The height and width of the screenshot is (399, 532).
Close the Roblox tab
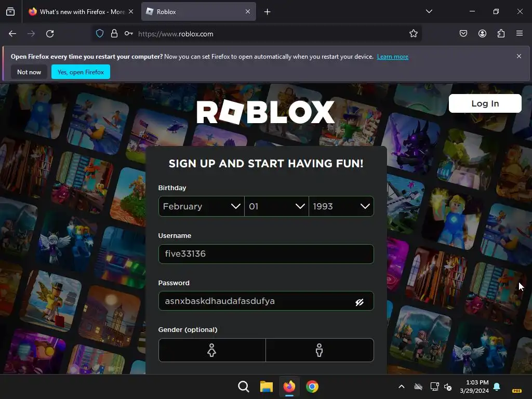248,11
